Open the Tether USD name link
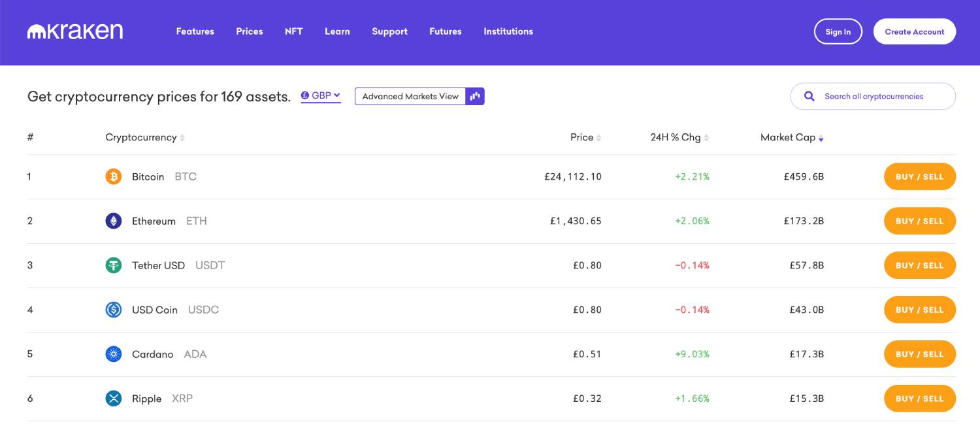Viewport: 980px width, 424px height. [x=158, y=265]
